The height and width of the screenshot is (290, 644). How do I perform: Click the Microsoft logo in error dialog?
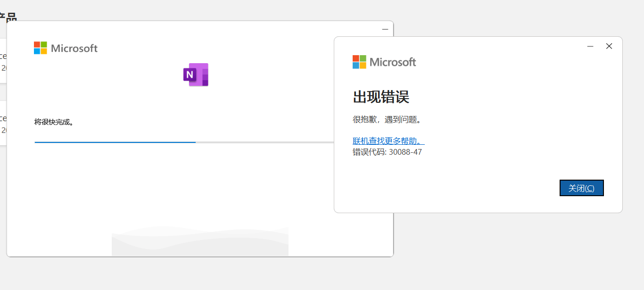384,62
